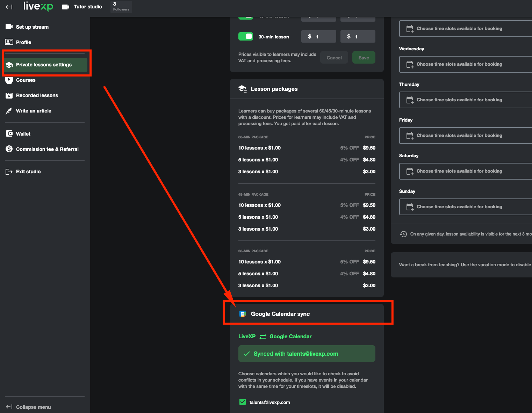Exit the tutor studio
This screenshot has height=413, width=532.
coord(28,172)
